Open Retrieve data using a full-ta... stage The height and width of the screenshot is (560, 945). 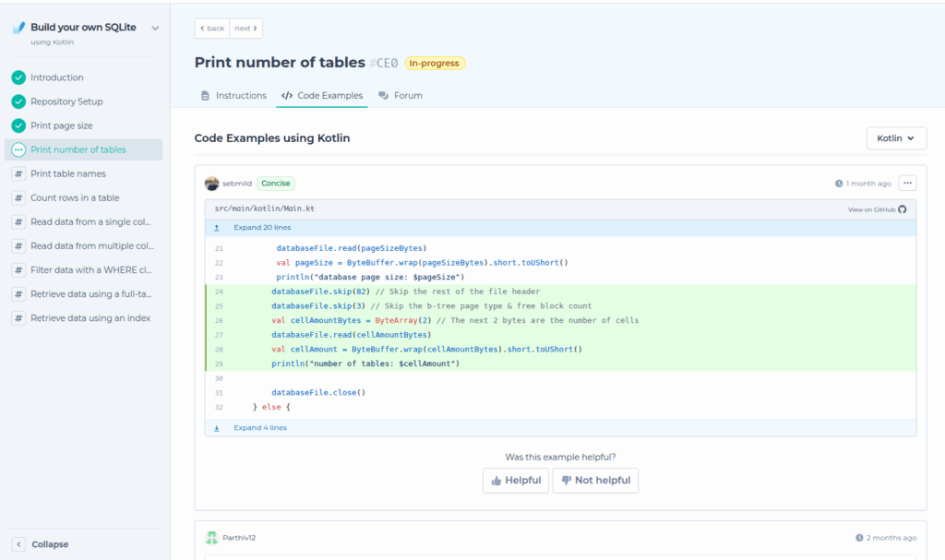point(83,294)
